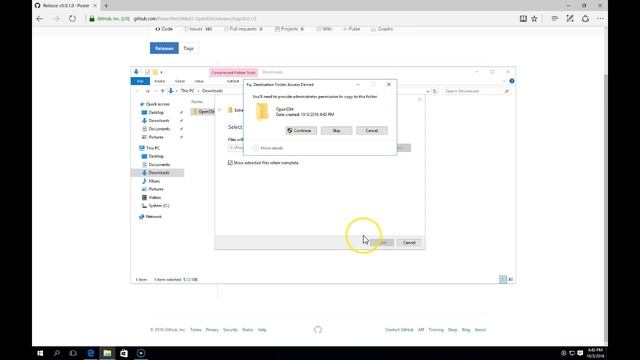Open the Edge Hub icon
This screenshot has height=360, width=640.
(x=555, y=19)
